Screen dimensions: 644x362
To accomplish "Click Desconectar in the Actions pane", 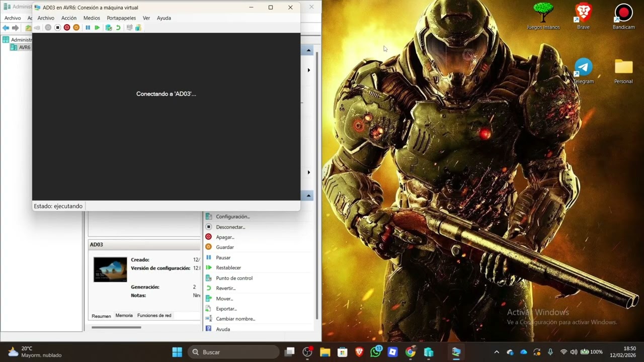I will point(230,227).
